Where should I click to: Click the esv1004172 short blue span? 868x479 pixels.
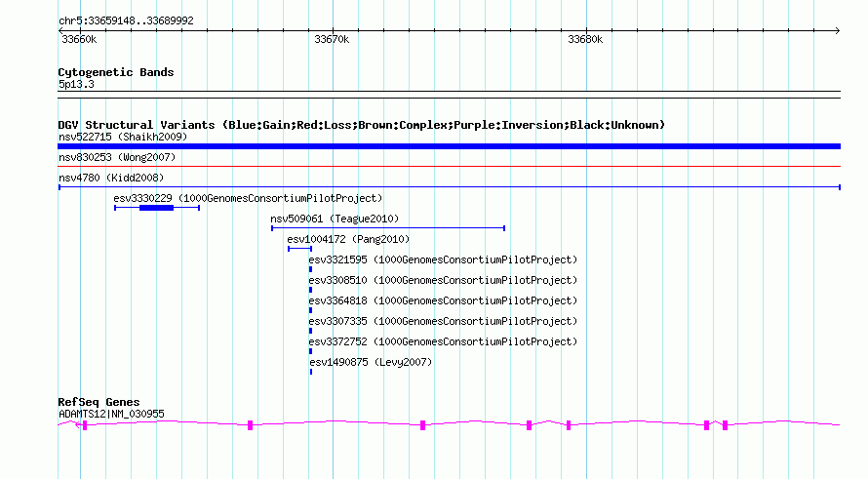[299, 249]
